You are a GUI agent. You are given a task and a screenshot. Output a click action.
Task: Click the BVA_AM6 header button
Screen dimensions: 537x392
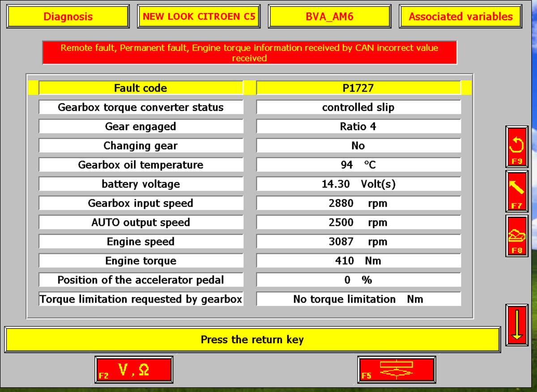click(329, 17)
